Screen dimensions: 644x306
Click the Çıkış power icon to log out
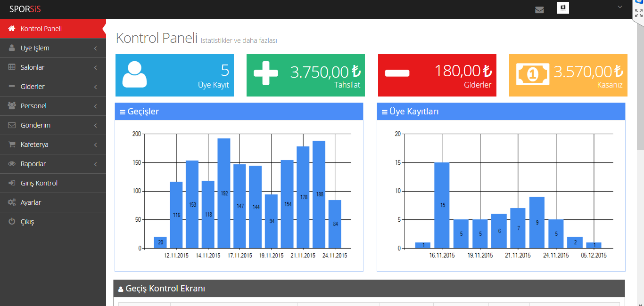(x=12, y=222)
